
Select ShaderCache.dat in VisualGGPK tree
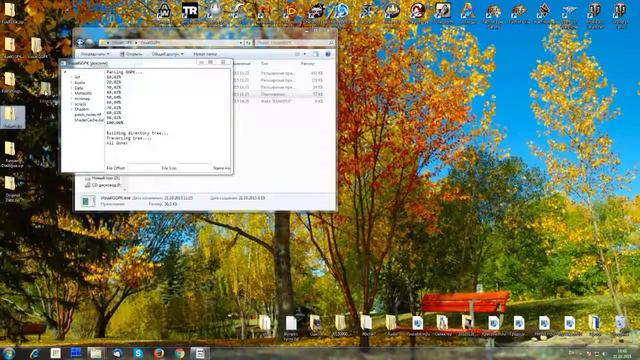(89, 120)
